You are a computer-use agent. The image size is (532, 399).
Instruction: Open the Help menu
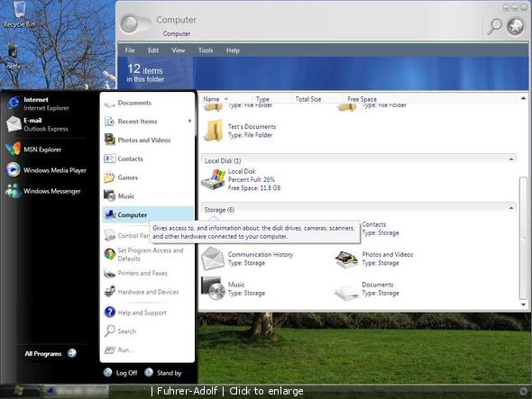click(233, 50)
